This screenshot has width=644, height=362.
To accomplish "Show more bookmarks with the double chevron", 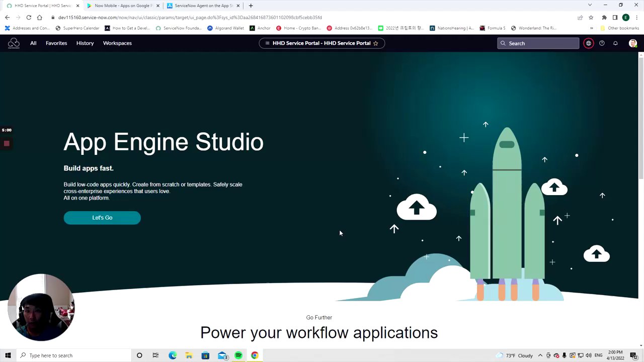I will pos(591,28).
